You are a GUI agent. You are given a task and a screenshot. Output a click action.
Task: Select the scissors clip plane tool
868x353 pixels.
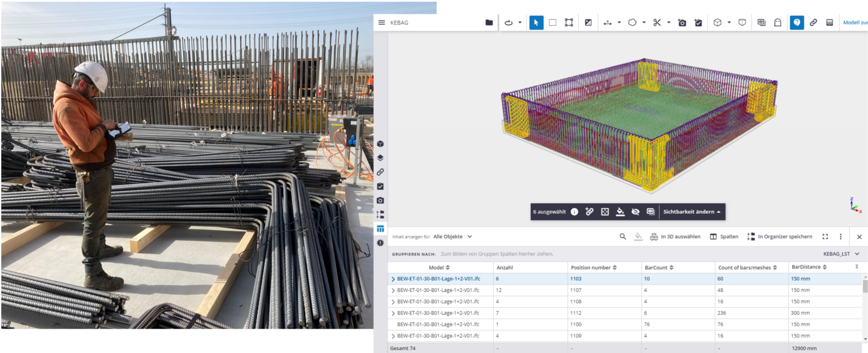657,23
